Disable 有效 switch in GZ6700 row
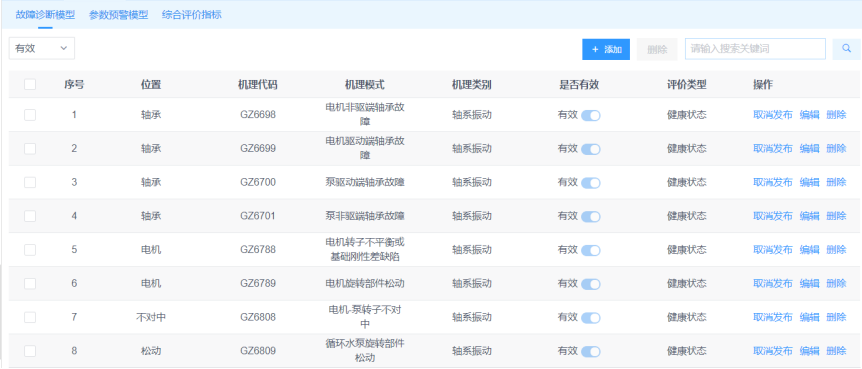 point(591,183)
